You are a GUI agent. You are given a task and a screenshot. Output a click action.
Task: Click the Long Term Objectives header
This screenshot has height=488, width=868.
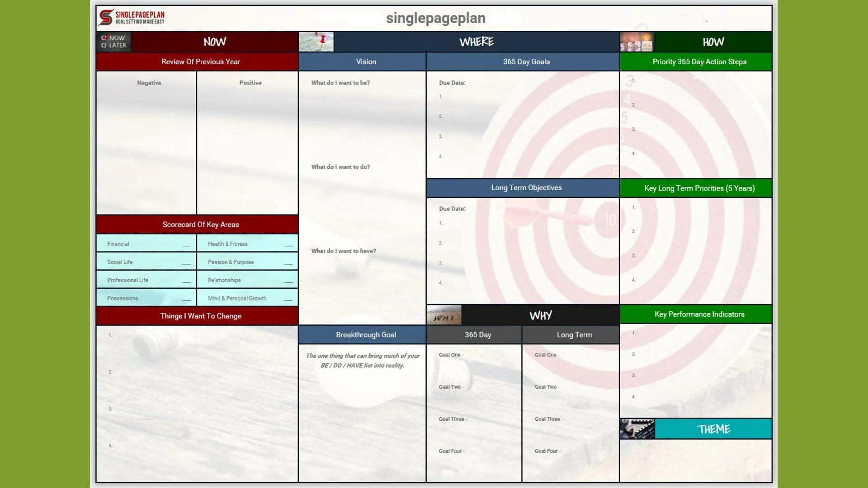tap(526, 188)
